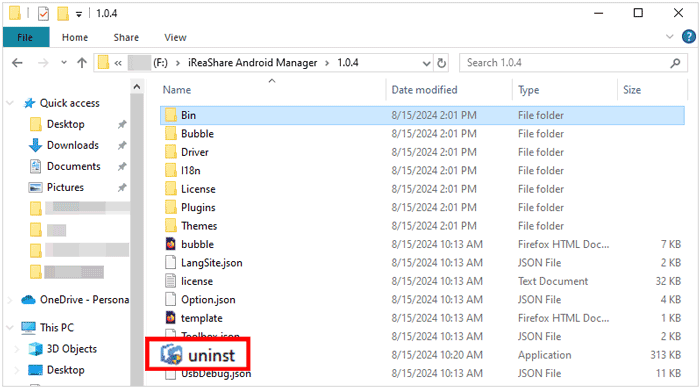
Task: Click the template Firefox HTML file icon
Action: (x=171, y=317)
